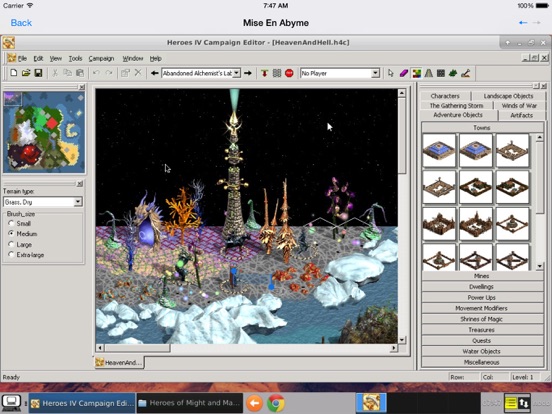552x414 pixels.
Task: Select the dark checkered square tool
Action: click(441, 73)
